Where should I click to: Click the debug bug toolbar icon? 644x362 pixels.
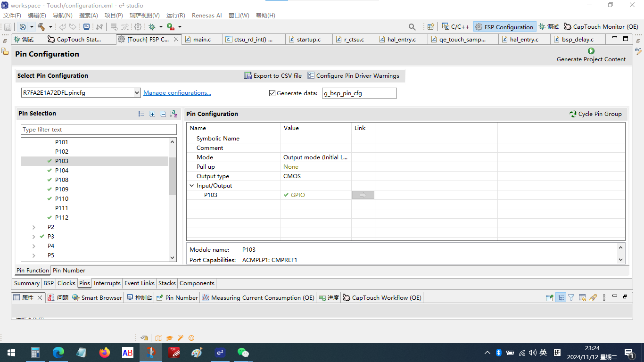coord(152,27)
